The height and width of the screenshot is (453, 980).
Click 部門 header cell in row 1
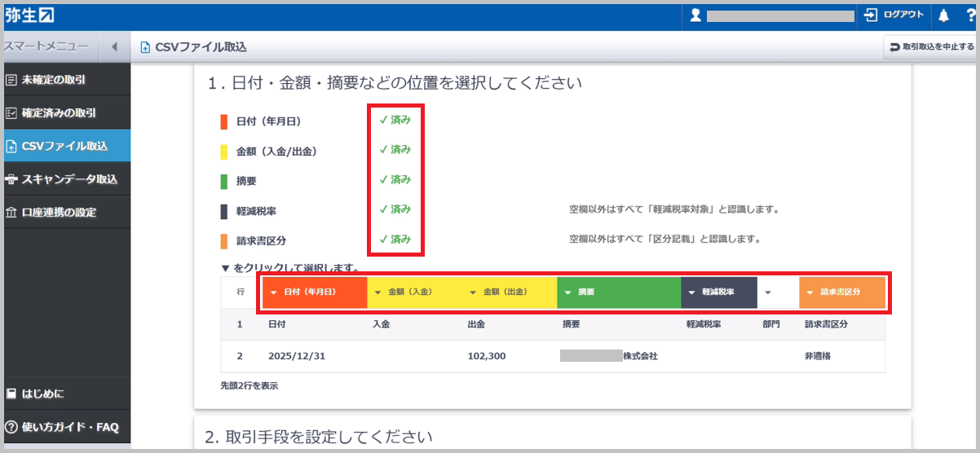point(771,324)
